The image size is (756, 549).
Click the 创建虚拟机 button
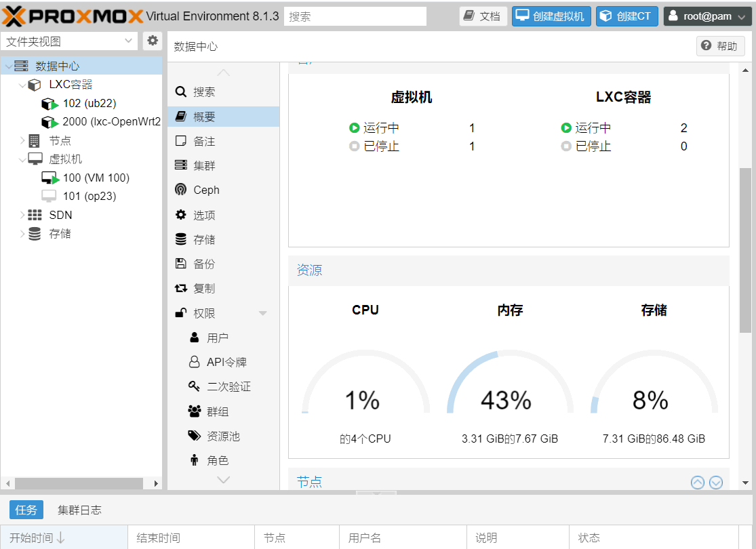point(551,16)
